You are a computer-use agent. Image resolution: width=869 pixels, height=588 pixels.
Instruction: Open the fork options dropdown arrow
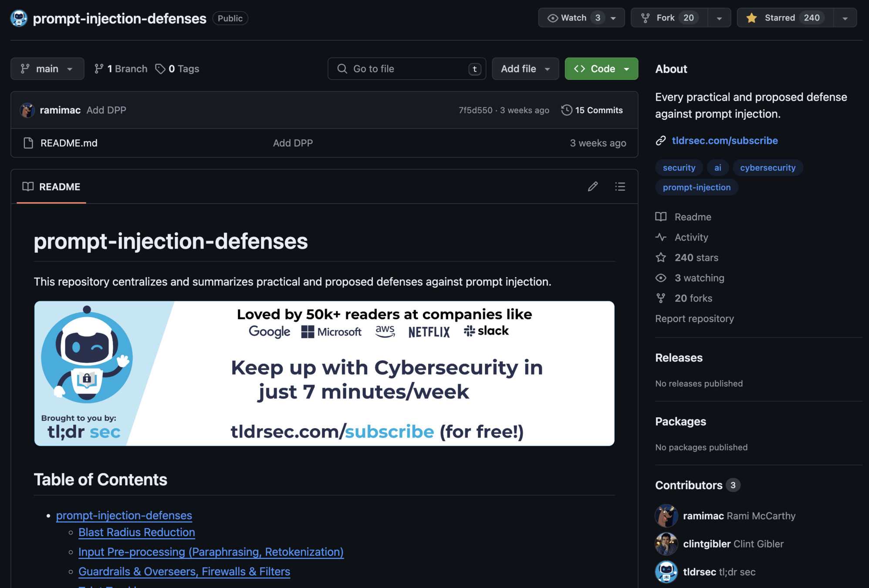719,18
